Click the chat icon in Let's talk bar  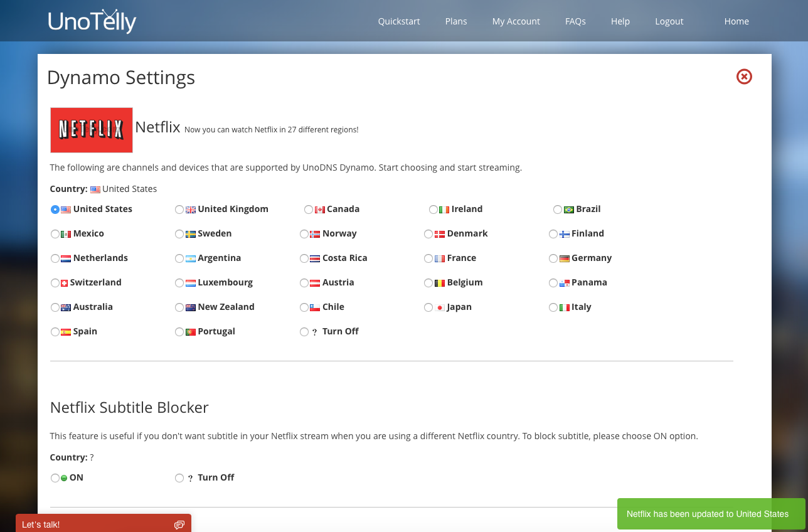pos(179,524)
